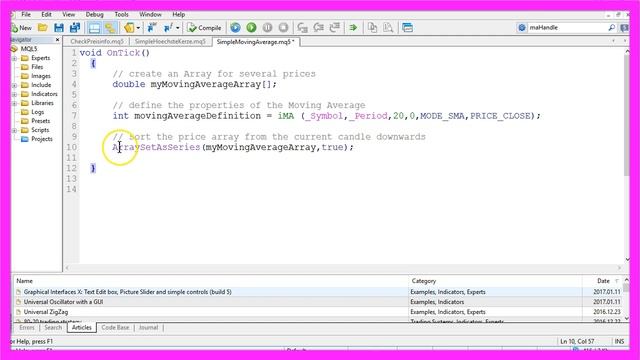640x360 pixels.
Task: Click the search field containing maHandle
Action: pos(567,28)
